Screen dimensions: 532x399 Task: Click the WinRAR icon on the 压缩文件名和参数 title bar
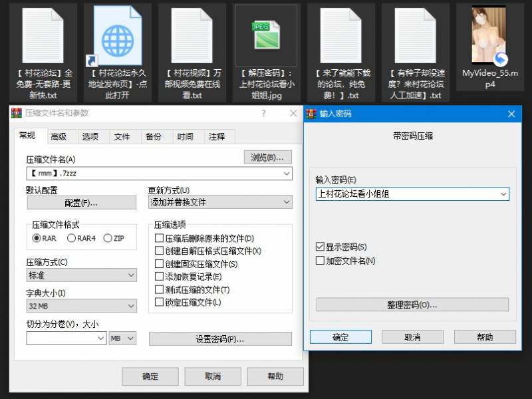coord(15,114)
